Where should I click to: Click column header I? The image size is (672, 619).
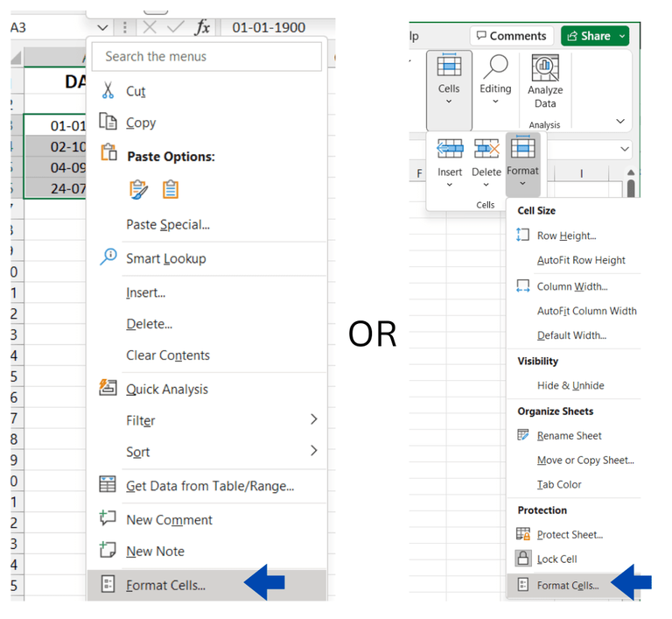[x=581, y=173]
